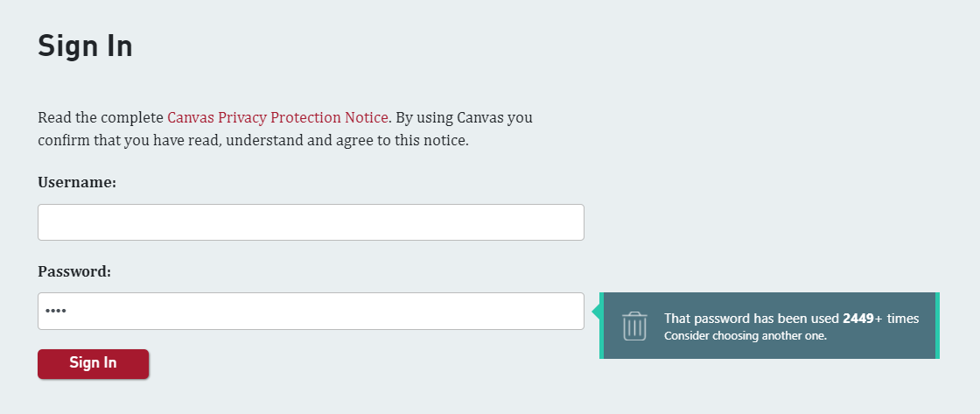980x414 pixels.
Task: Click the teal right edge bar of the warning
Action: click(937, 326)
